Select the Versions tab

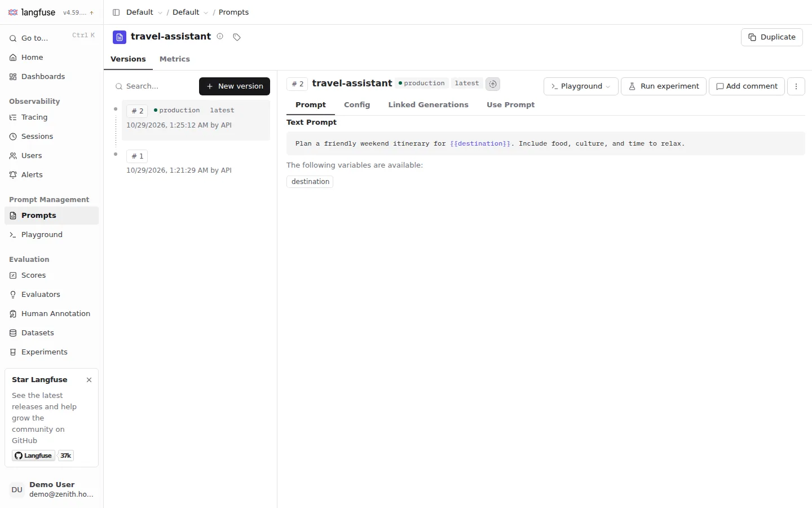[128, 59]
